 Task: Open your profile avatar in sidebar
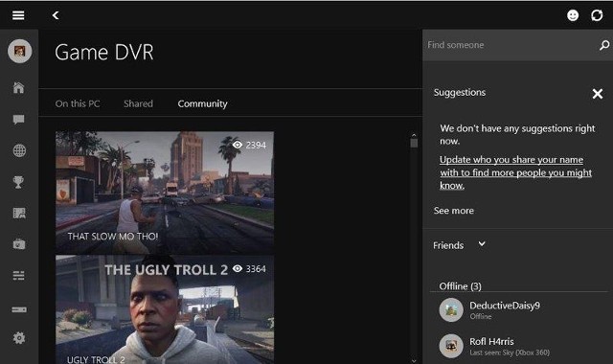[x=19, y=51]
